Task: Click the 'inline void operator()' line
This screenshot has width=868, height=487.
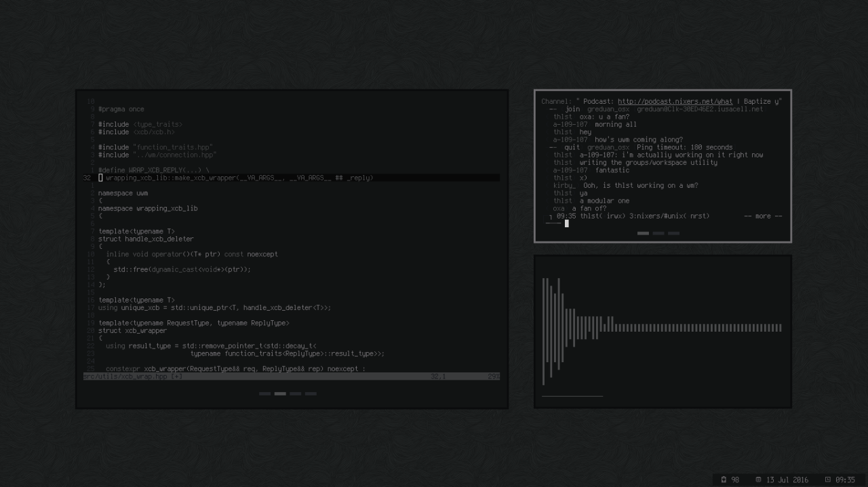Action: [192, 254]
